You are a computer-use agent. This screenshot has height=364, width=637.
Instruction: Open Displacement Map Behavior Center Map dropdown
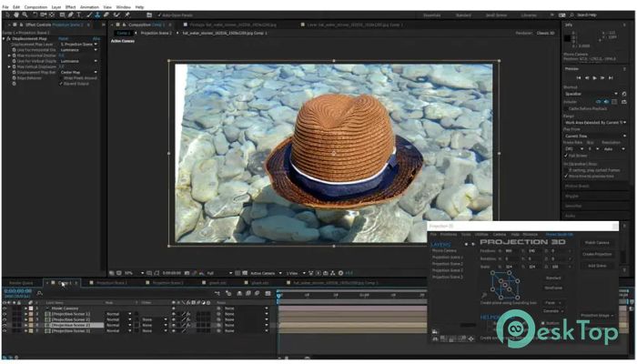(x=79, y=72)
